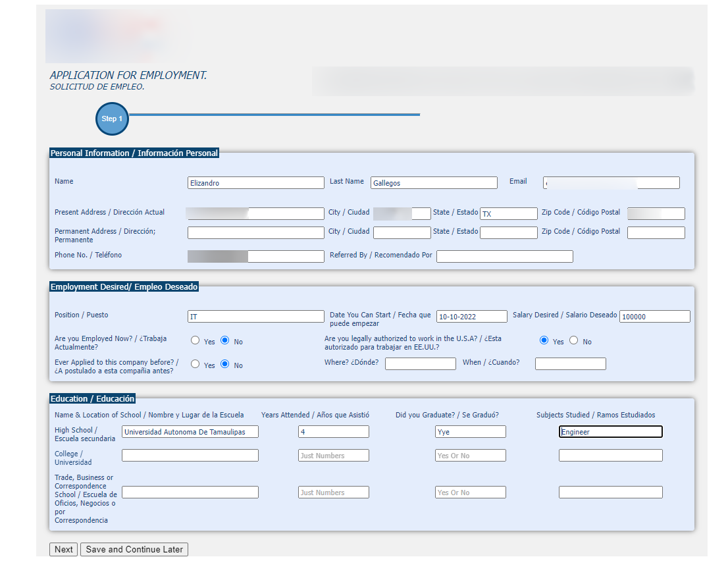
Task: Click the Step 1 circle indicator
Action: pyautogui.click(x=112, y=119)
